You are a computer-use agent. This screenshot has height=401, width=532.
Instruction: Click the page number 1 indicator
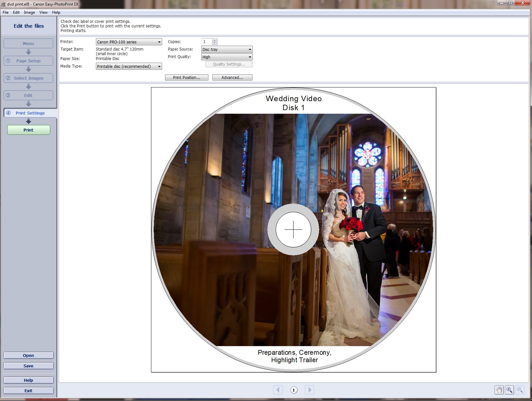[294, 390]
